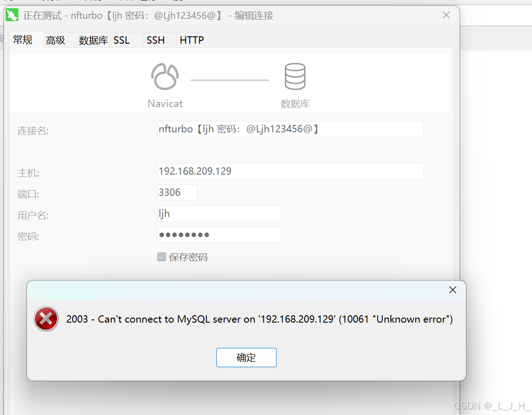Click the 'Navicat' caption under the logo
Screen dimensions: 532x415
pyautogui.click(x=165, y=103)
